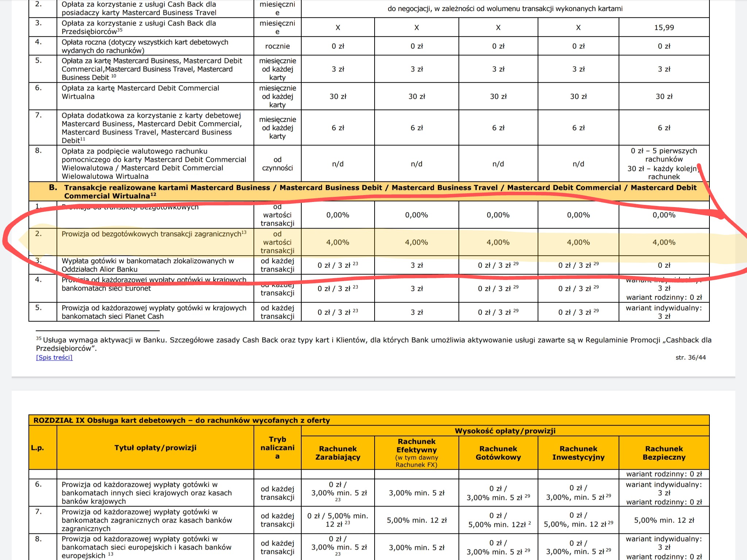Click the Tytuł opłaty/prowizji header cell
This screenshot has height=560, width=747.
[x=155, y=447]
